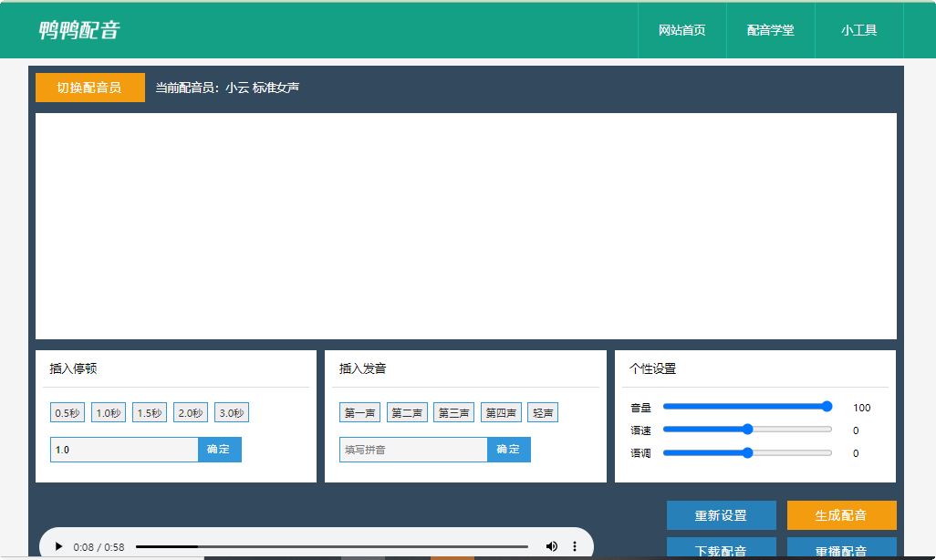Open the 网站首页 nav item
936x560 pixels.
click(x=681, y=30)
